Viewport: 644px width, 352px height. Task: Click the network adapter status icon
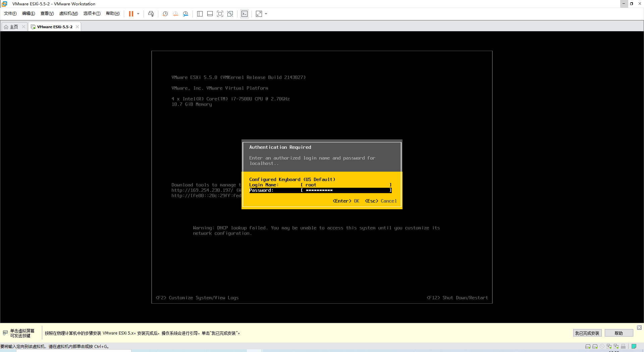(609, 346)
